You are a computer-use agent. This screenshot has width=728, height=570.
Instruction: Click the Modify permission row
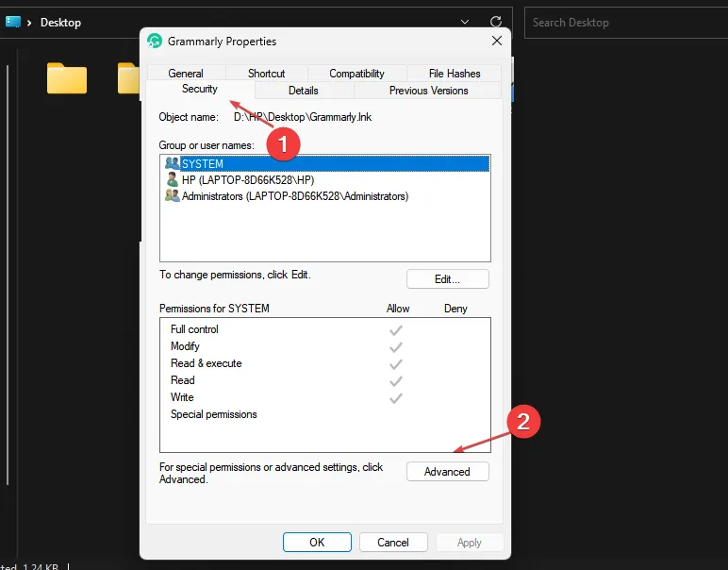pyautogui.click(x=325, y=346)
